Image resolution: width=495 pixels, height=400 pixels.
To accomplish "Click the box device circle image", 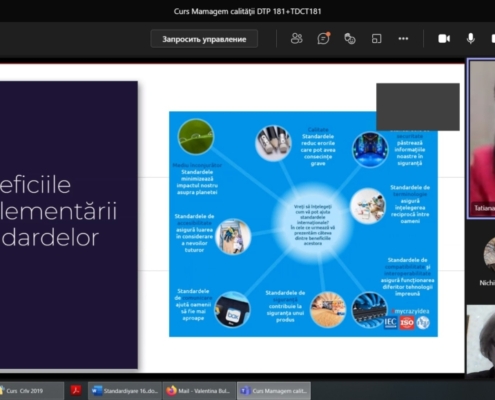I will tap(232, 311).
